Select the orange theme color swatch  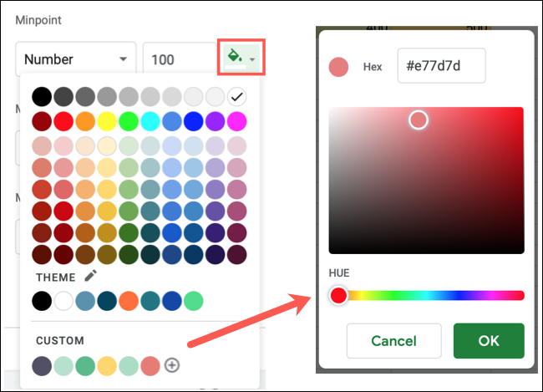[x=128, y=300]
